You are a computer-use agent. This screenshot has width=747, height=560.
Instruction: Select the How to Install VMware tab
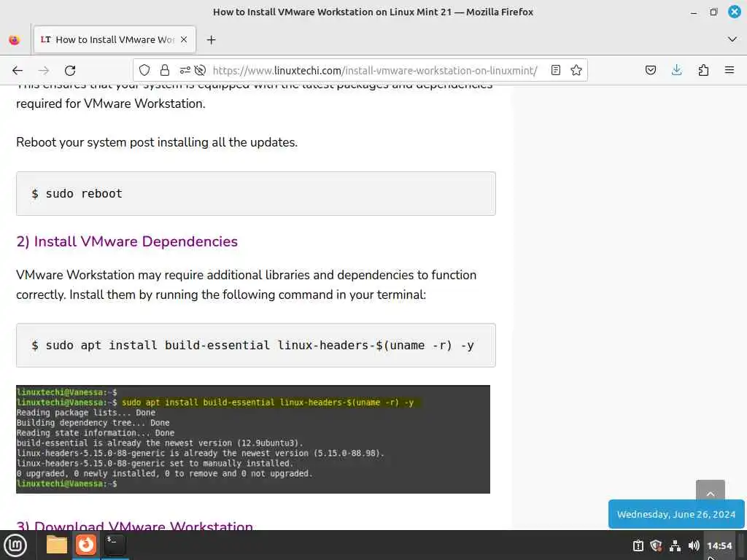(x=115, y=40)
